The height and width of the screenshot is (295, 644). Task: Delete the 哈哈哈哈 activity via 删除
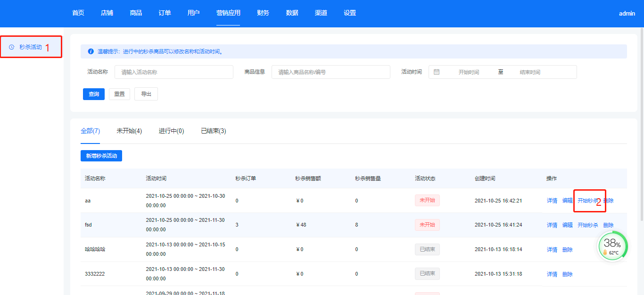click(568, 250)
